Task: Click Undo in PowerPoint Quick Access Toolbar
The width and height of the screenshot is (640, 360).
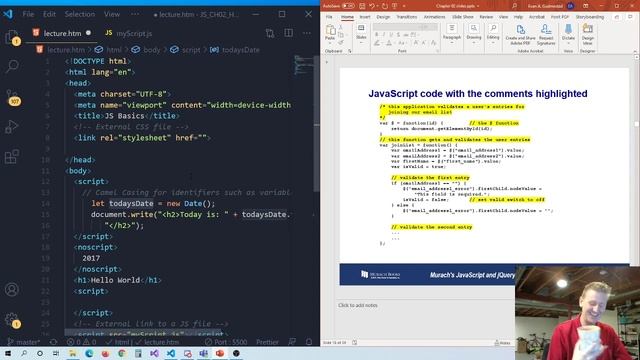Action: [372, 6]
